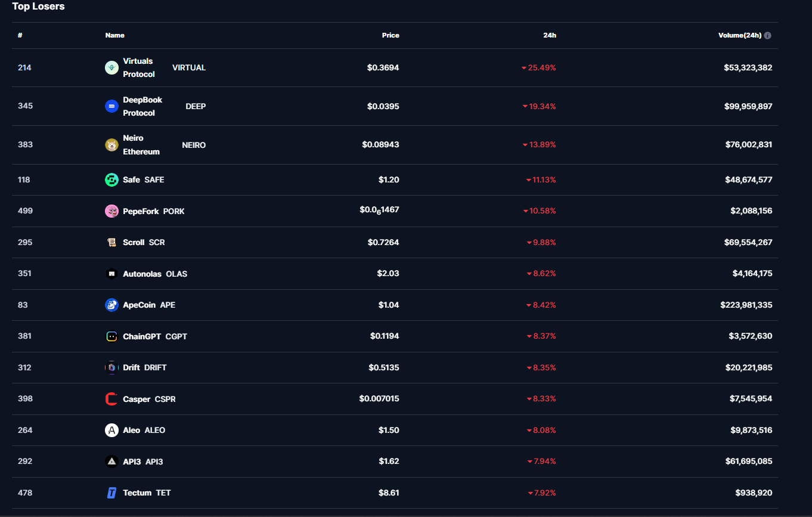Screen dimensions: 812x517
Task: Click the ChainGPT logo icon
Action: click(111, 336)
